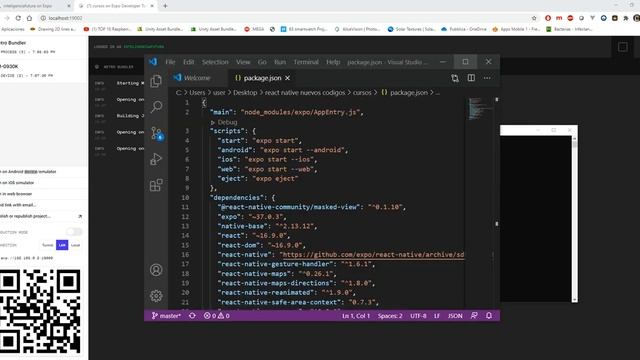
Task: Open the MEGA bookmark in Chrome
Action: click(x=254, y=29)
